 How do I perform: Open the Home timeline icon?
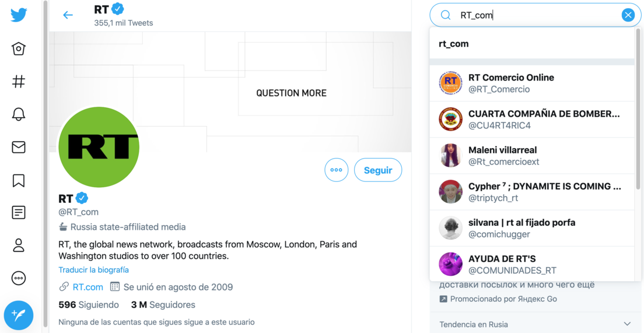(x=19, y=48)
